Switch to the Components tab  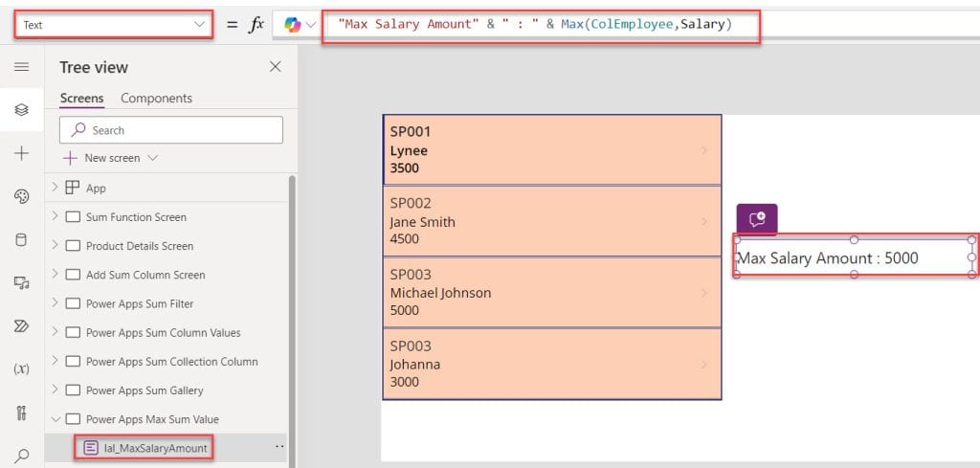[156, 99]
